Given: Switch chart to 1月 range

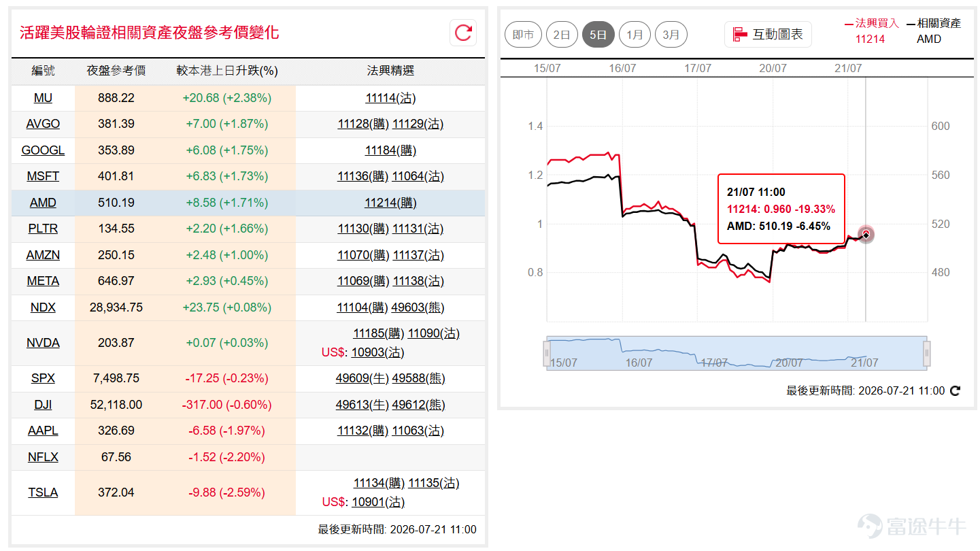Looking at the screenshot, I should tap(635, 35).
